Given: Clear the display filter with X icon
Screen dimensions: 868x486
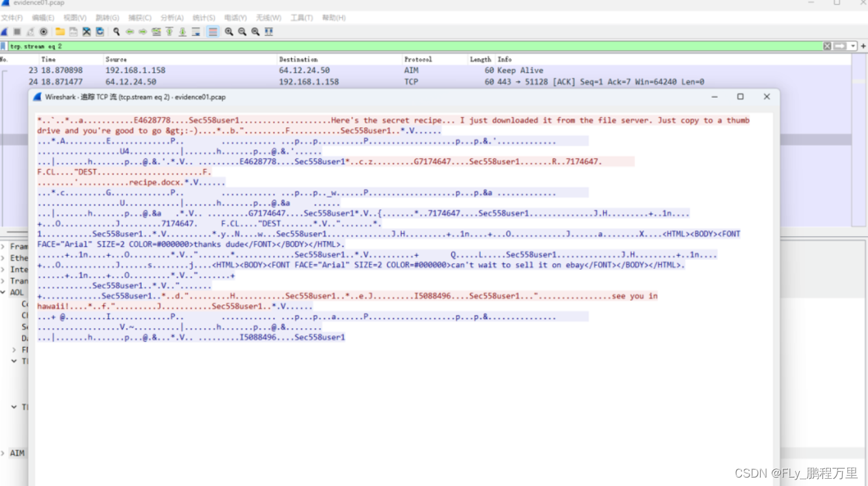Looking at the screenshot, I should (x=827, y=46).
